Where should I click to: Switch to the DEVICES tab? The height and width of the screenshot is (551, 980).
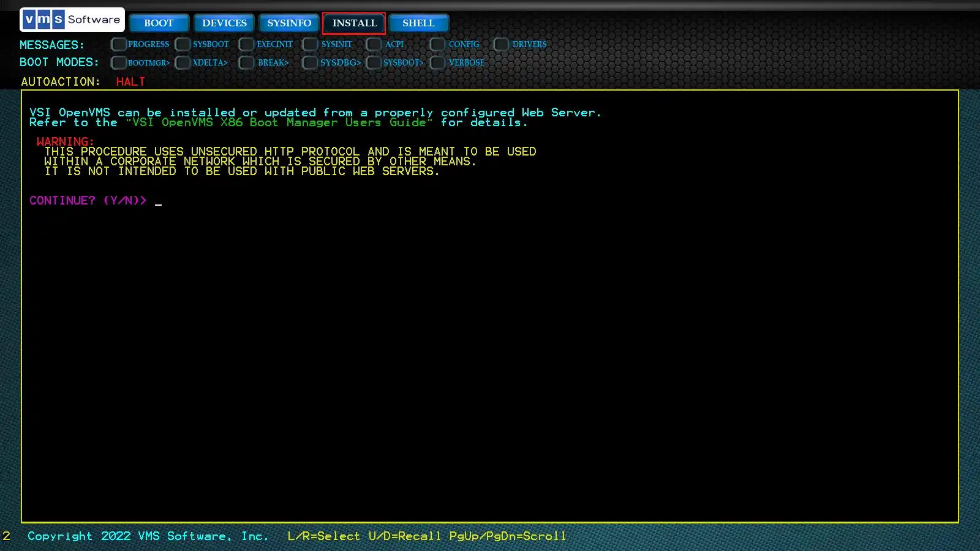click(x=224, y=23)
